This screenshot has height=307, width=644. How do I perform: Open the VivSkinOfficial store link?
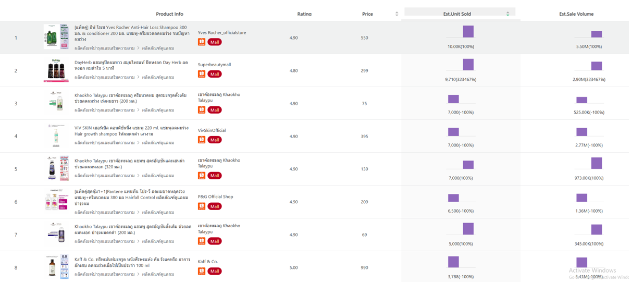click(212, 130)
